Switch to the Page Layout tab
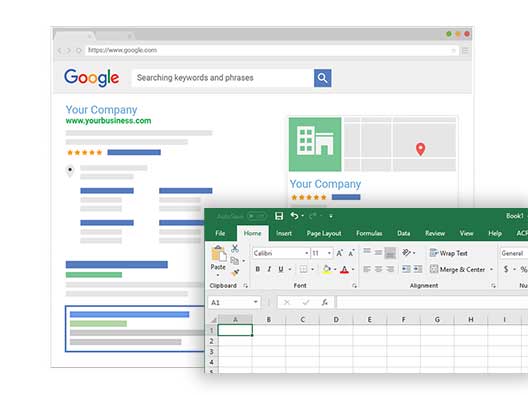This screenshot has height=395, width=528. [x=324, y=233]
